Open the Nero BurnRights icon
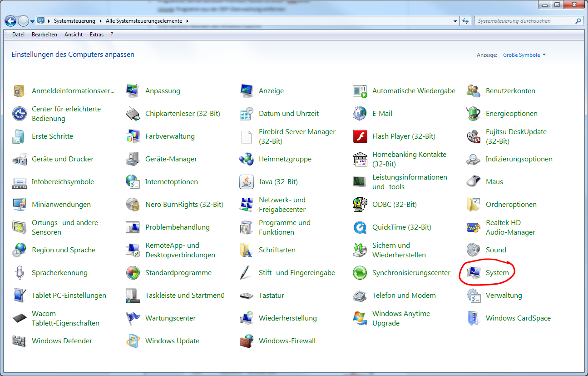 tap(133, 205)
